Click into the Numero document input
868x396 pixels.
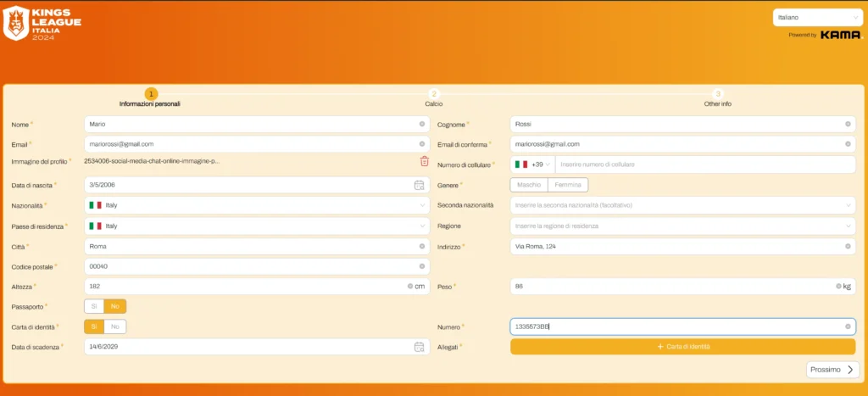[x=682, y=326]
